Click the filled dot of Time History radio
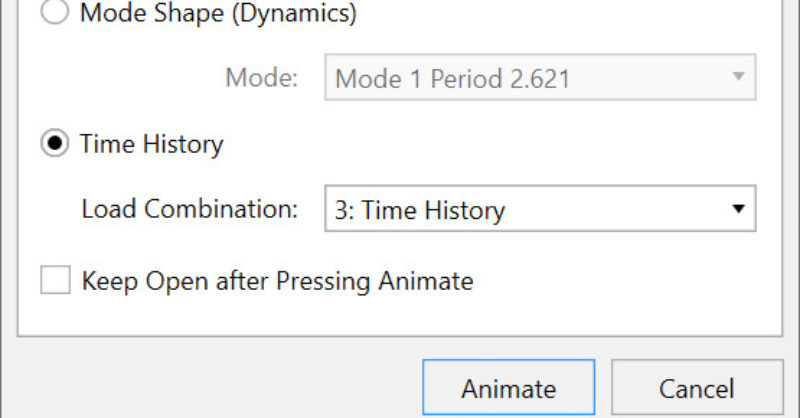This screenshot has width=800, height=418. [53, 144]
